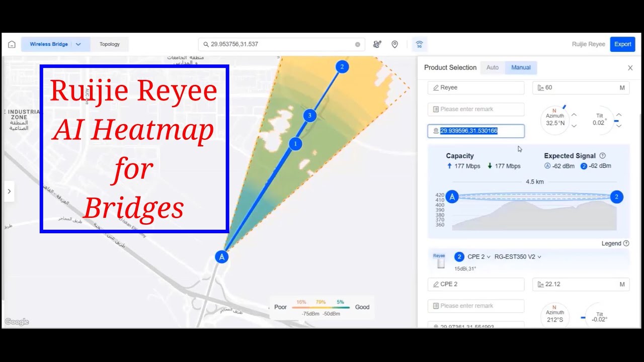Open the Expected Signal help icon
This screenshot has height=362, width=644.
tap(602, 156)
